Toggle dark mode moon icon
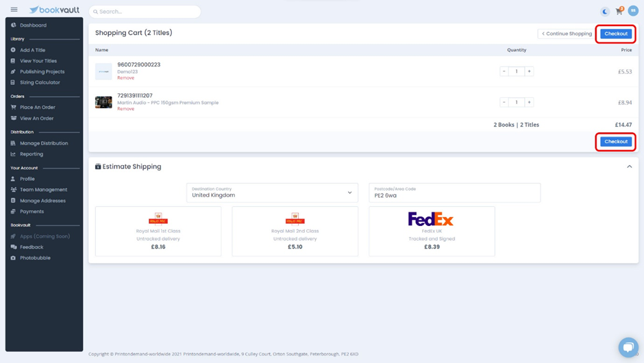Viewport: 644px width, 363px height. tap(605, 11)
